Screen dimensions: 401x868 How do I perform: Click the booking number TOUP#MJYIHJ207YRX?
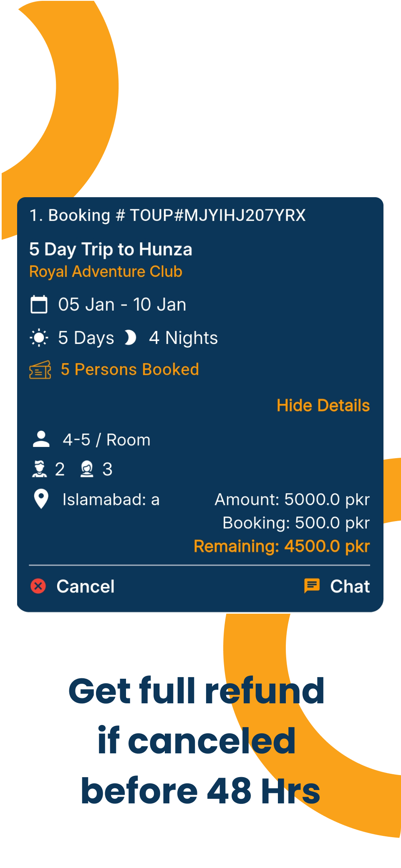pyautogui.click(x=217, y=216)
